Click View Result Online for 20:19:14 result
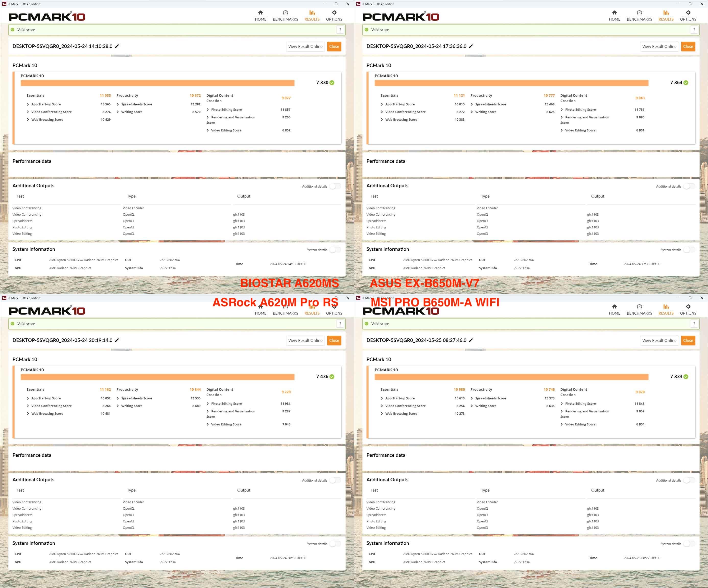Image resolution: width=708 pixels, height=588 pixels. click(305, 340)
